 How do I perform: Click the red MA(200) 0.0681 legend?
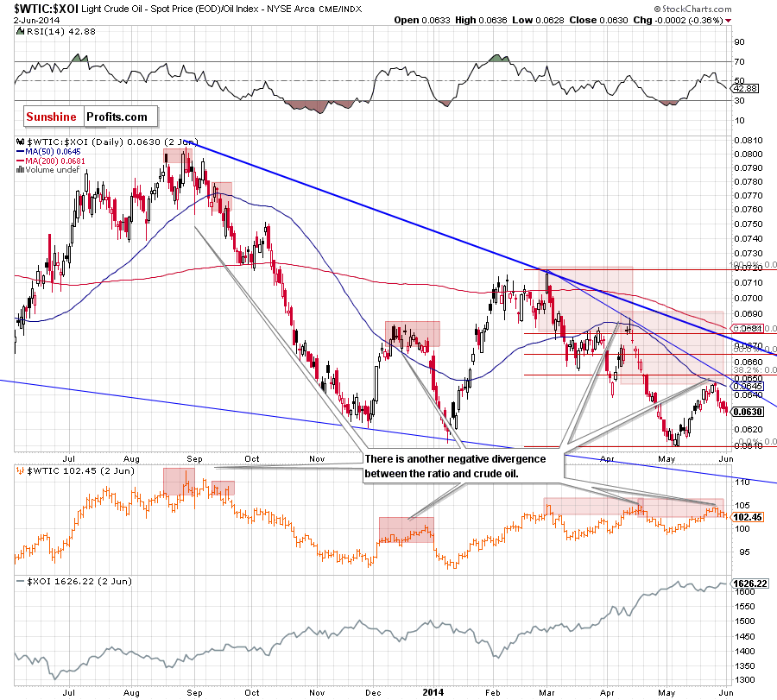coord(51,161)
